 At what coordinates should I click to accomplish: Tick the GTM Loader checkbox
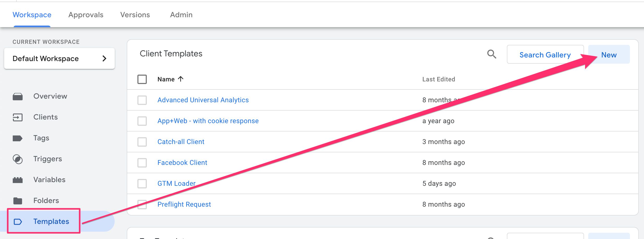(x=142, y=184)
